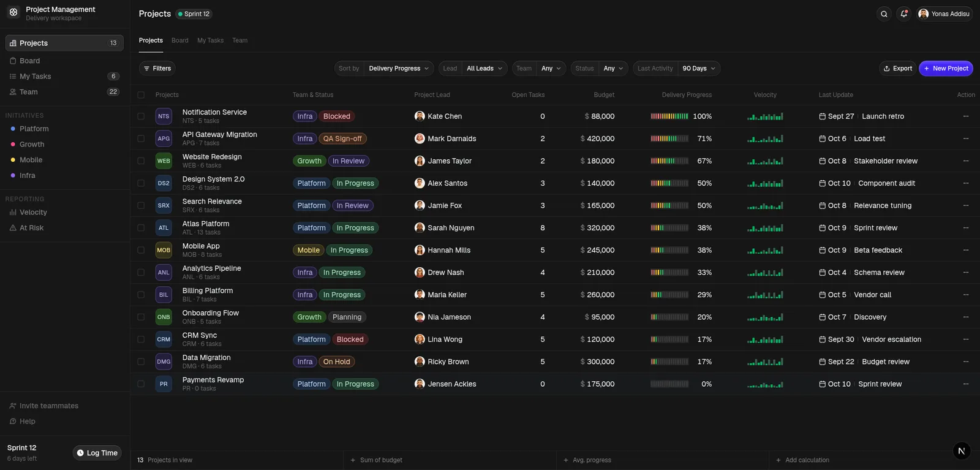The height and width of the screenshot is (470, 980).
Task: Check the Mobile App row checkbox
Action: point(141,250)
